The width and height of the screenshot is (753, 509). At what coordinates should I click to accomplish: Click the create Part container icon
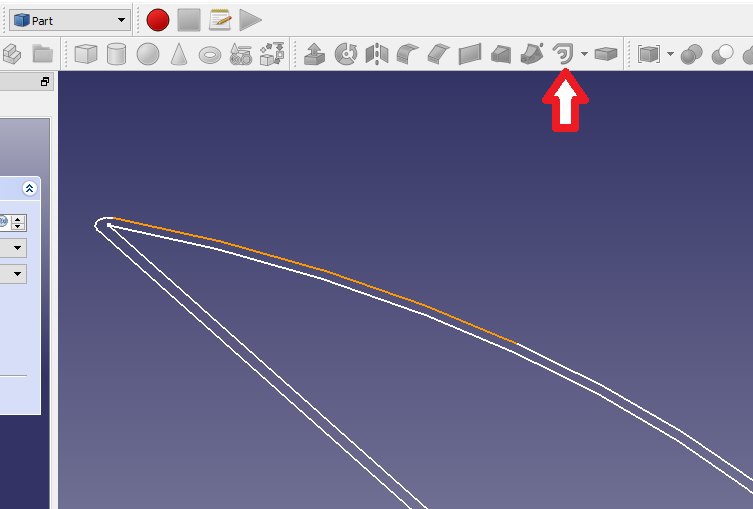[x=12, y=54]
